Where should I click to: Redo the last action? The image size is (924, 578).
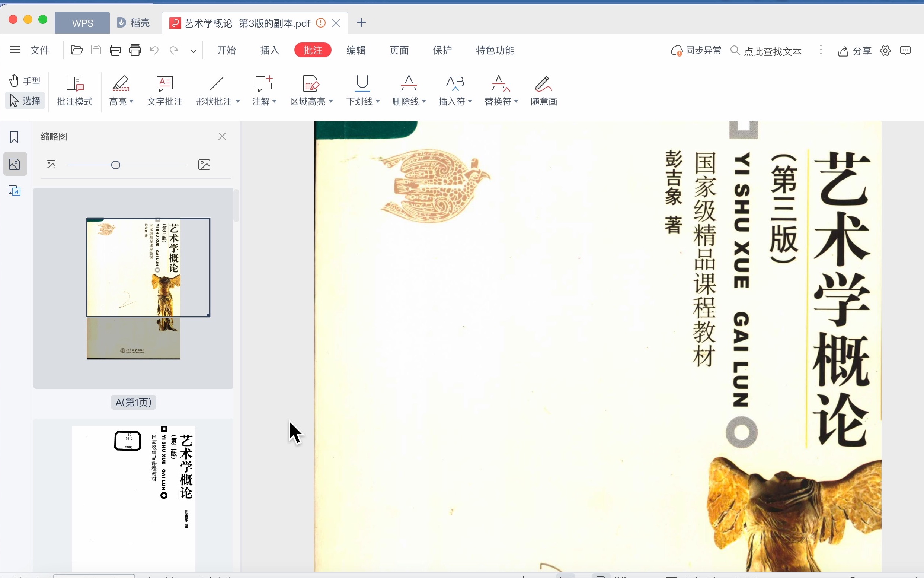(x=174, y=50)
